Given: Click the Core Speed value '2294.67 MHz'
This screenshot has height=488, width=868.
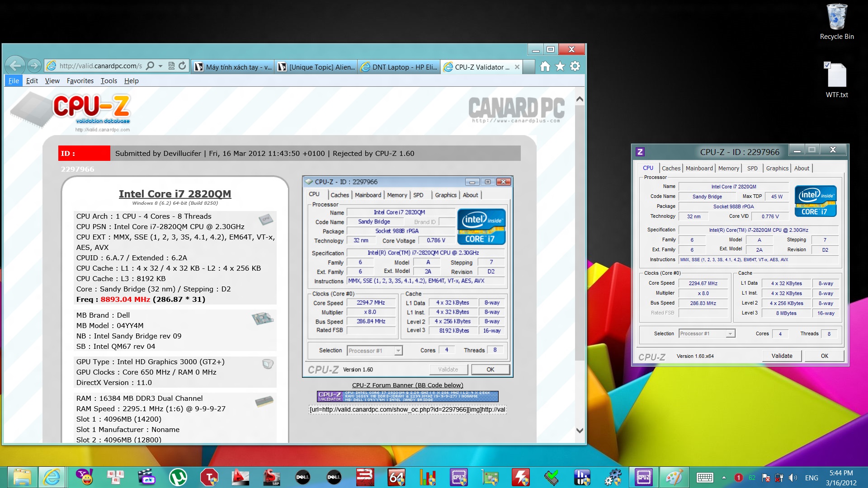Looking at the screenshot, I should click(703, 283).
